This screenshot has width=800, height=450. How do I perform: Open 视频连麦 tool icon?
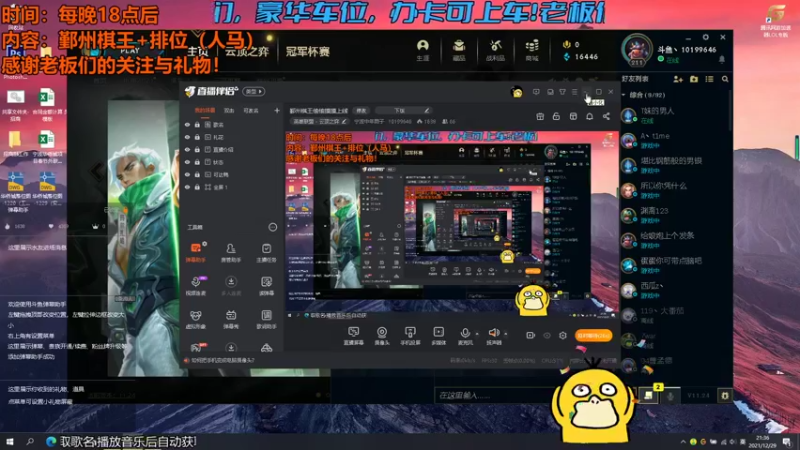[195, 286]
